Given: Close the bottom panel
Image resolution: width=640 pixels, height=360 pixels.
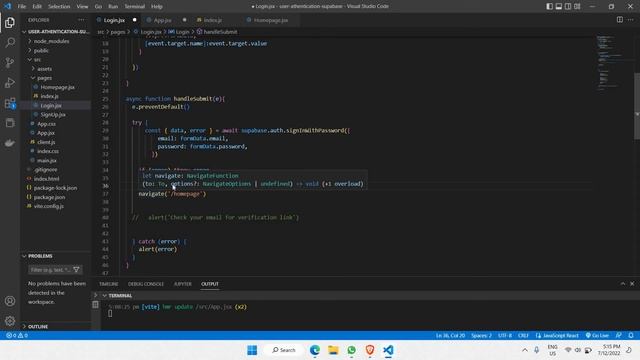Looking at the screenshot, I should 632,284.
